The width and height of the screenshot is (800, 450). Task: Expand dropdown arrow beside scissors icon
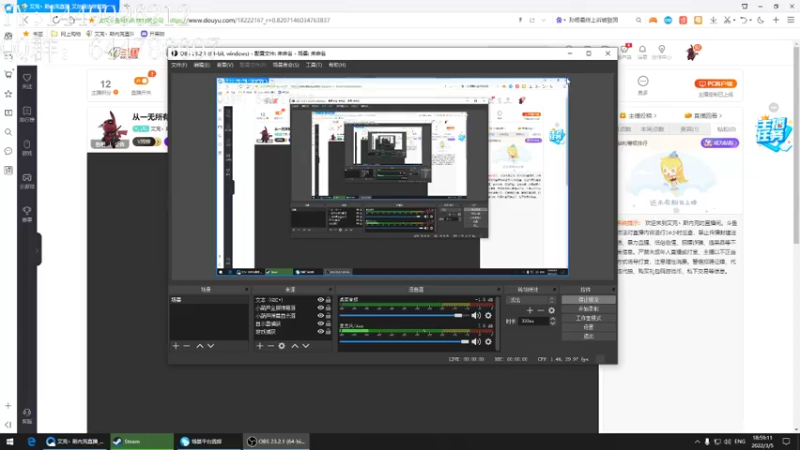[734, 20]
